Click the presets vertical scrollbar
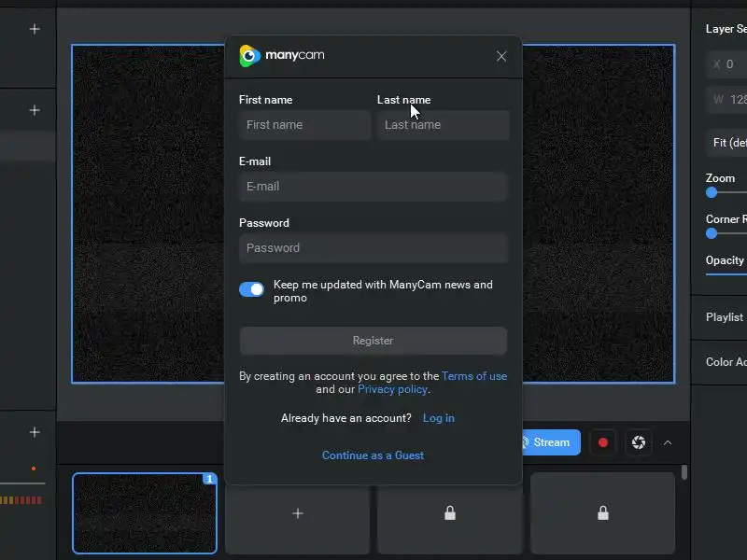 (x=684, y=472)
